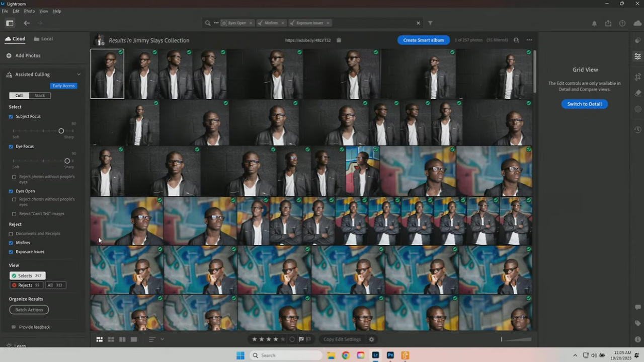This screenshot has height=362, width=644.
Task: Select the Crop and rotate tool icon
Action: [637, 77]
